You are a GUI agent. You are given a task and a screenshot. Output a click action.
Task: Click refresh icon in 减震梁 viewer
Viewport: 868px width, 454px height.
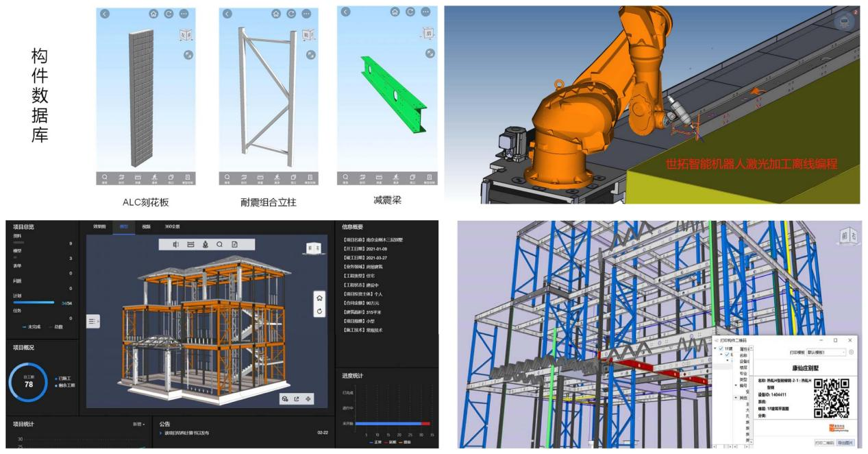point(410,12)
